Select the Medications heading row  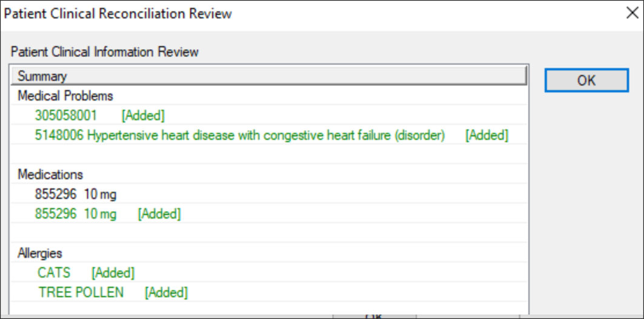[x=50, y=174]
